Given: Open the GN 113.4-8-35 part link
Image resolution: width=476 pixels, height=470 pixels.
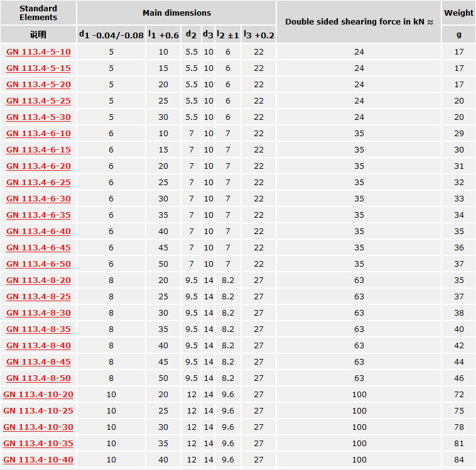Looking at the screenshot, I should (38, 329).
